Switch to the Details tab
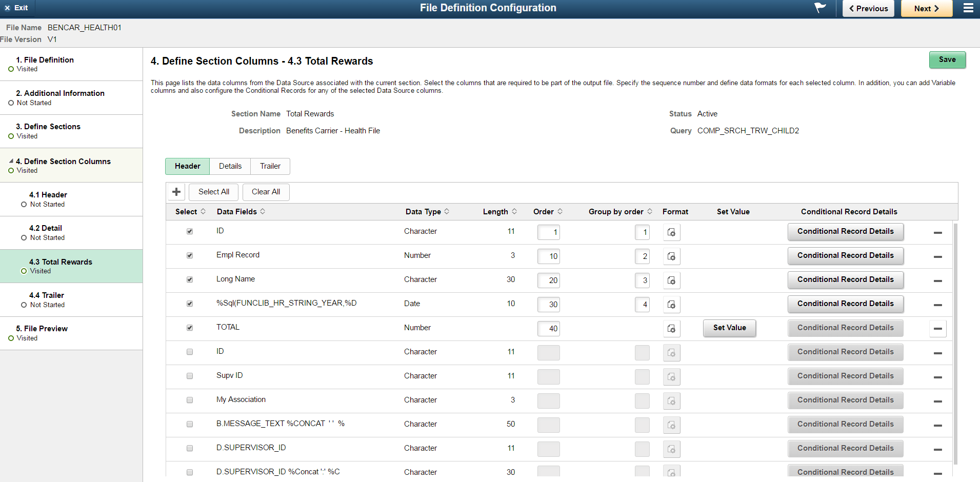Image resolution: width=980 pixels, height=482 pixels. click(x=230, y=166)
